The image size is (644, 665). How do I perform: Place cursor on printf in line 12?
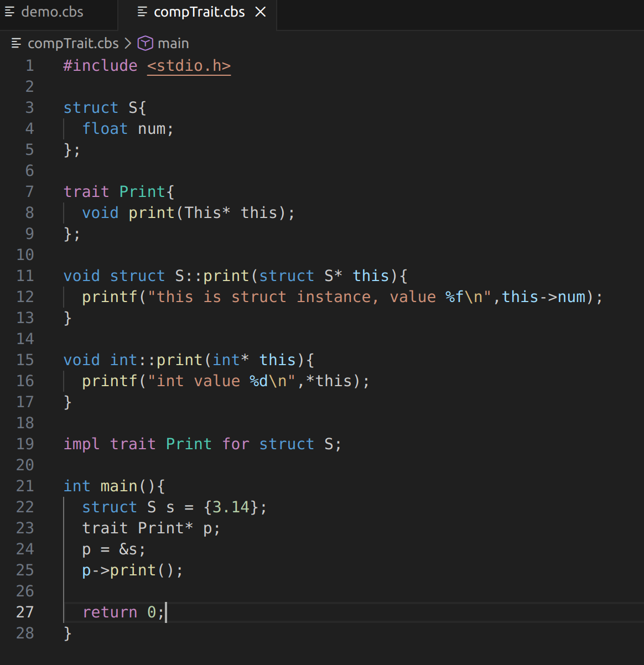coord(110,297)
